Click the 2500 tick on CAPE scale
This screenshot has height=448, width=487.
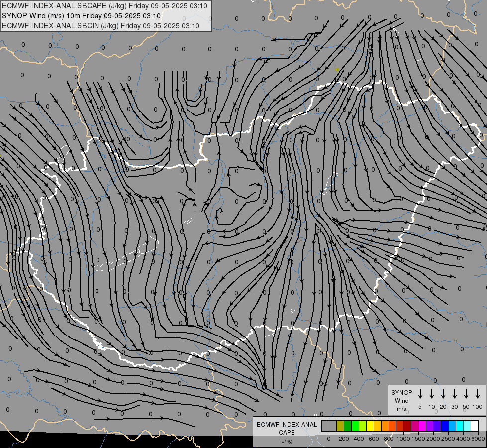tap(448, 439)
